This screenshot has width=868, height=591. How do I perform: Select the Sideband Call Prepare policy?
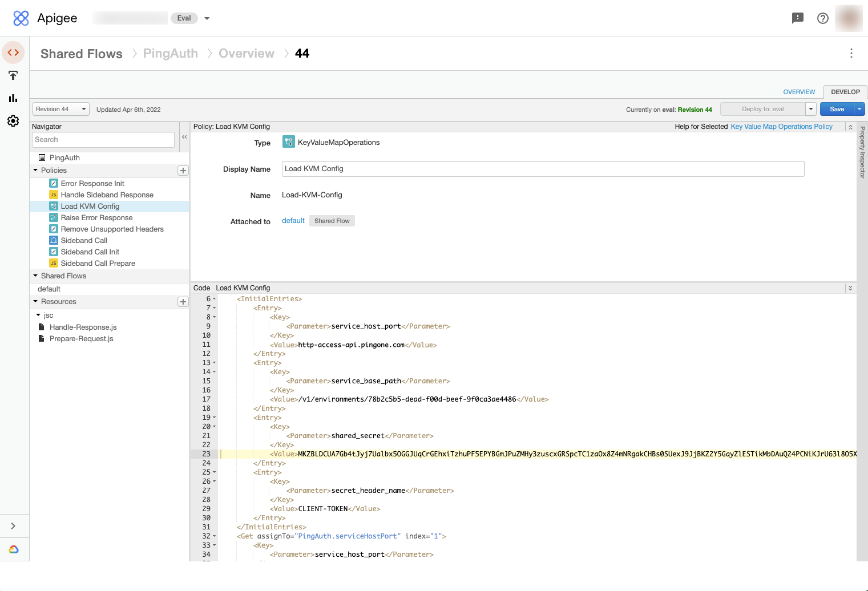(x=98, y=264)
